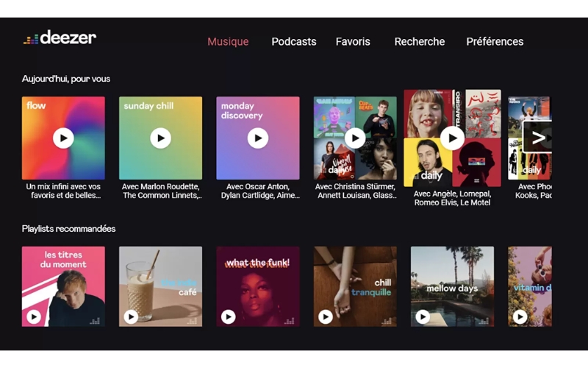
Task: Open the chill tranquille cover image
Action: click(x=355, y=286)
